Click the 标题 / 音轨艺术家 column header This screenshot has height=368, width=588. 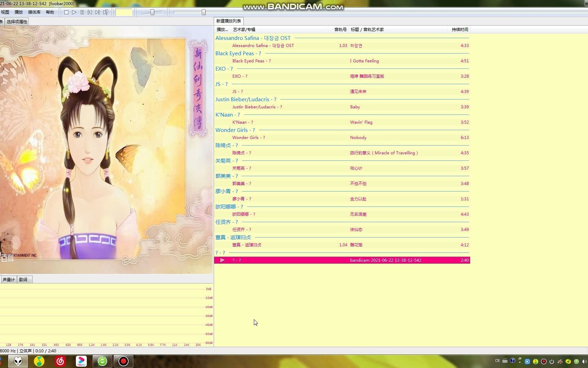coord(398,30)
